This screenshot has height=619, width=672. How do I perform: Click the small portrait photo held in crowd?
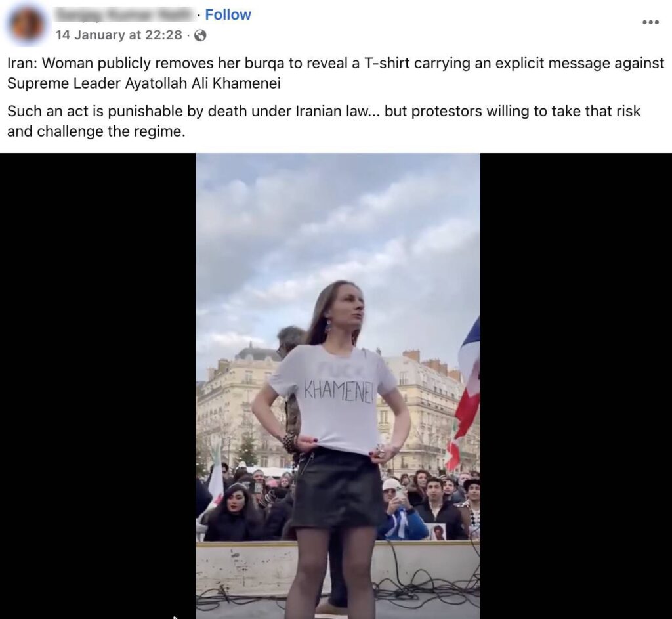click(x=436, y=532)
